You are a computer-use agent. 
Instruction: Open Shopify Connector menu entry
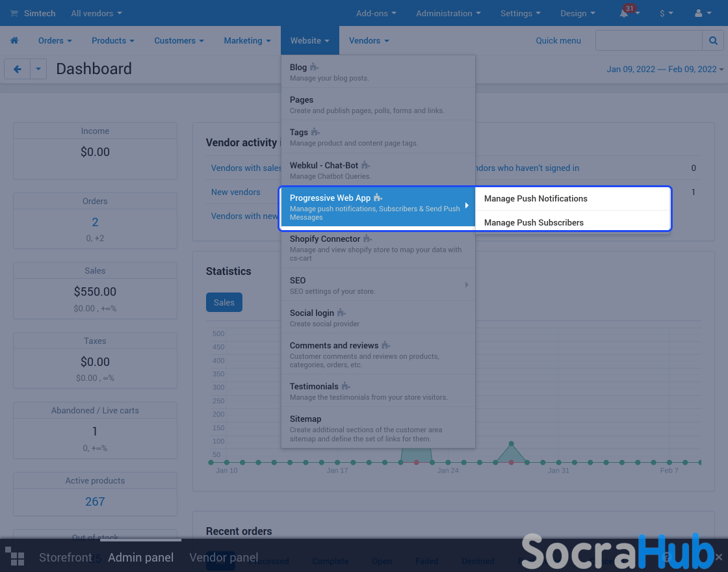click(378, 248)
